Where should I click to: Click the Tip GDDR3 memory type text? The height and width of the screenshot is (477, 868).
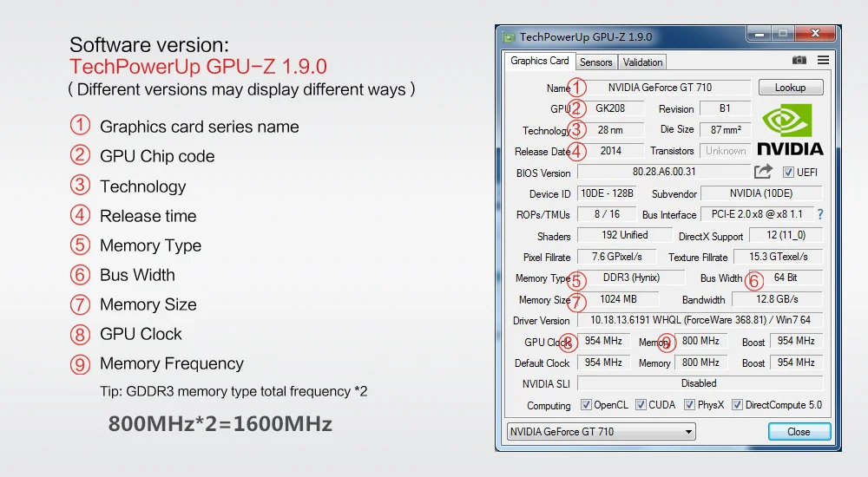[233, 392]
